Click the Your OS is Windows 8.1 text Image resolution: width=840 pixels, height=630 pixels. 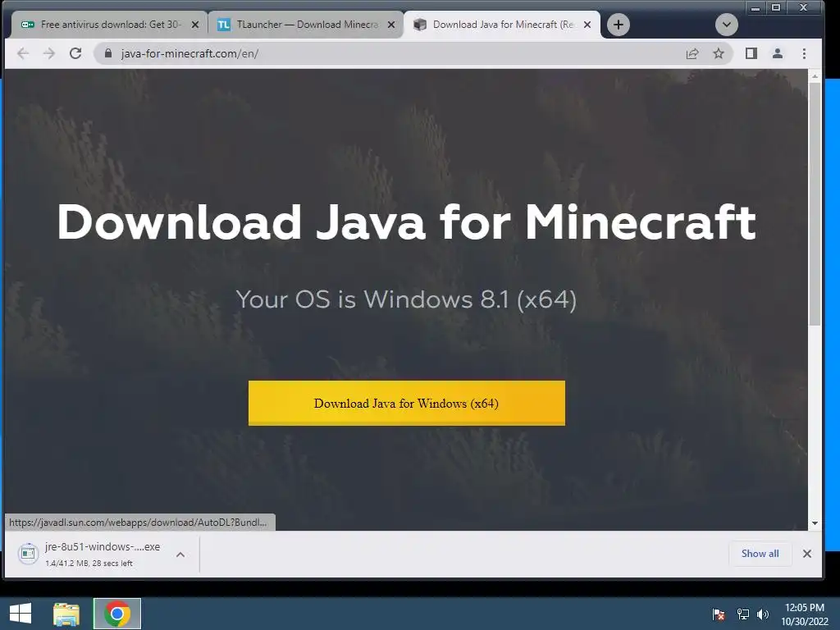pos(406,299)
